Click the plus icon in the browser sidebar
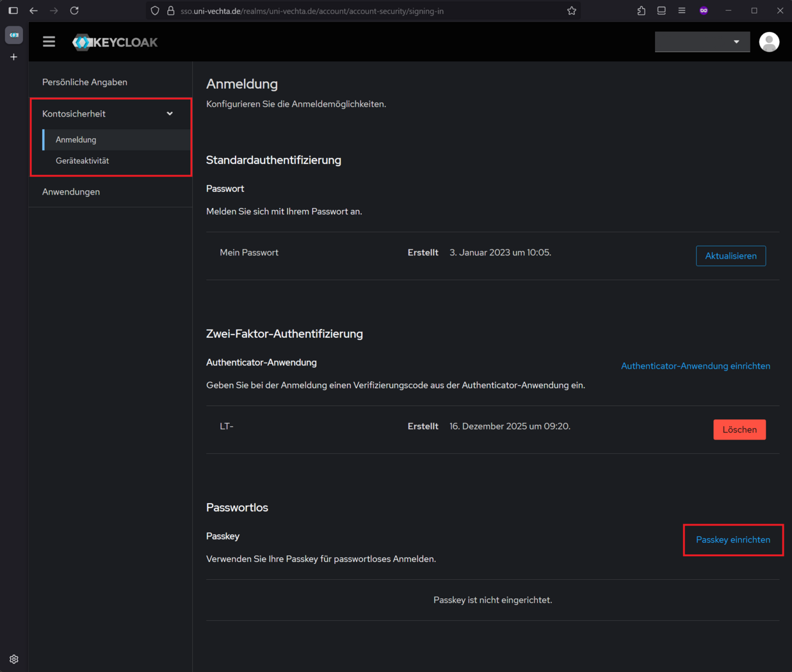 coord(14,57)
